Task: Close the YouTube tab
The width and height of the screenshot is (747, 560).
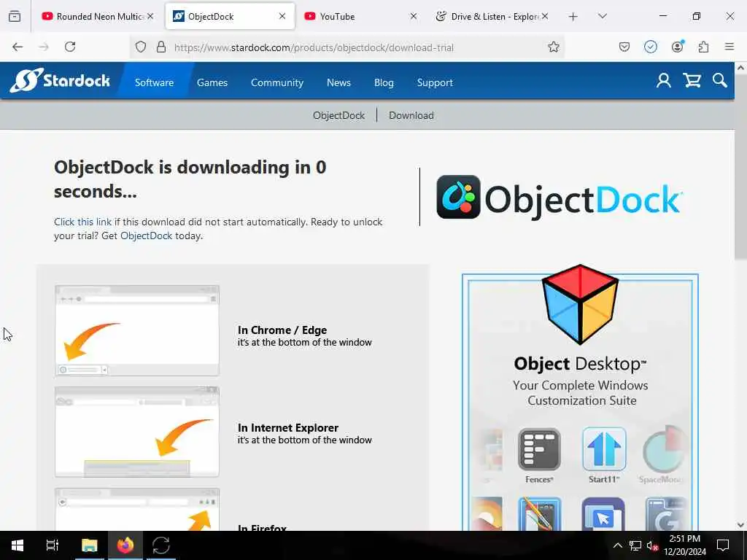Action: [x=414, y=16]
